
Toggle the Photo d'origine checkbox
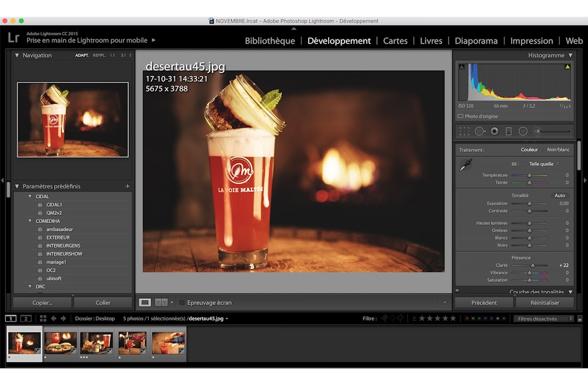click(460, 117)
